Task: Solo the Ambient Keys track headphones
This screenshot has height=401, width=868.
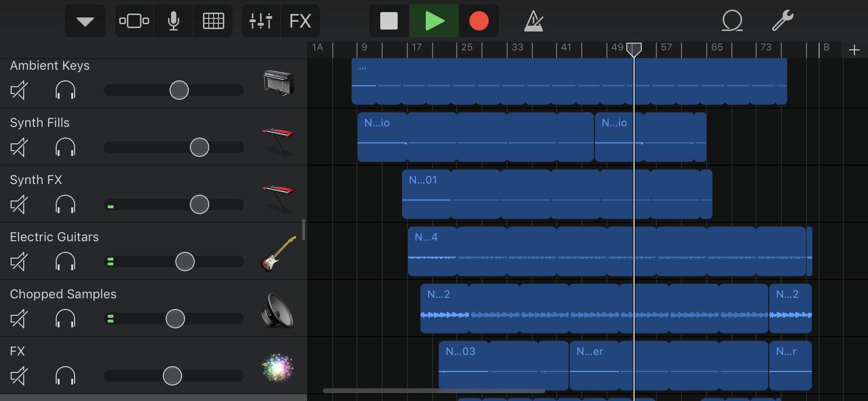Action: click(x=65, y=90)
